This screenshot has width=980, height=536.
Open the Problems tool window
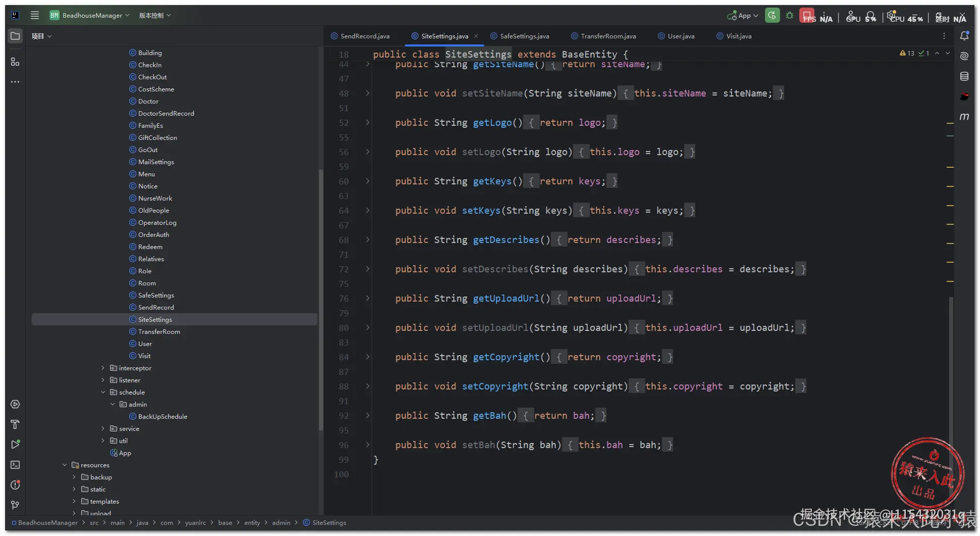coord(15,485)
